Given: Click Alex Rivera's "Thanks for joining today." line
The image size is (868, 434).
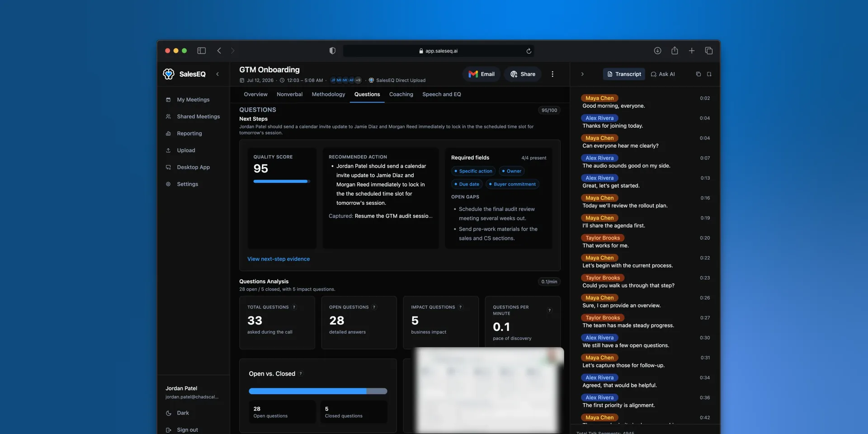Looking at the screenshot, I should [613, 126].
